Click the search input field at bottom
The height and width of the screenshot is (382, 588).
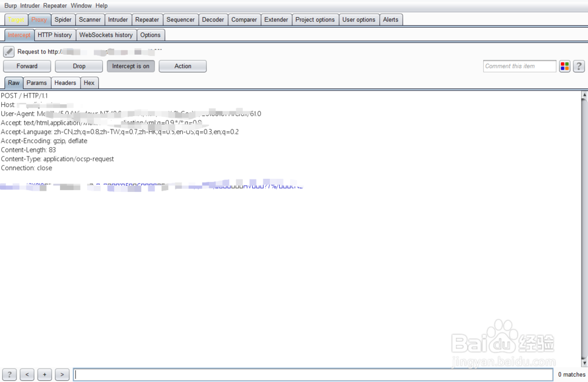pos(313,374)
